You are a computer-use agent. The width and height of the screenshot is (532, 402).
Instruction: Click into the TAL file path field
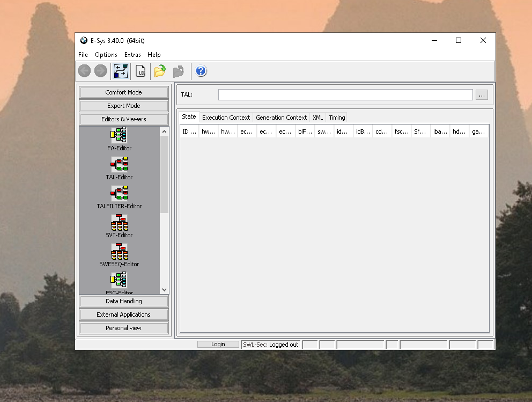coord(345,94)
